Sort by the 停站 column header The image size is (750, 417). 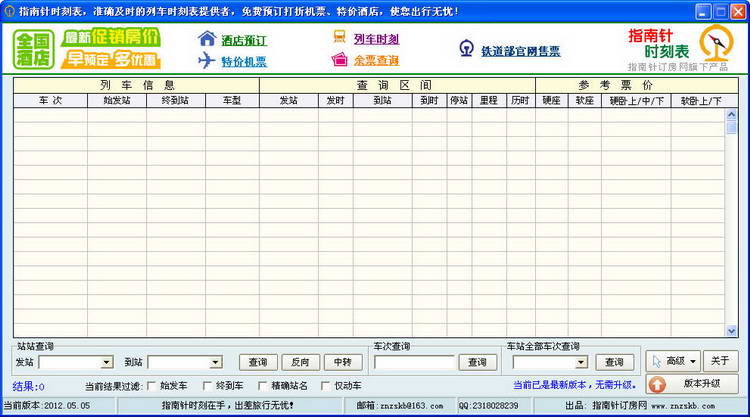click(x=459, y=100)
